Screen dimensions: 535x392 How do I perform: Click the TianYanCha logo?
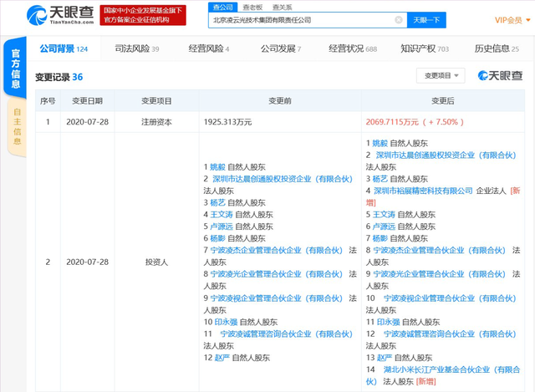tap(60, 15)
